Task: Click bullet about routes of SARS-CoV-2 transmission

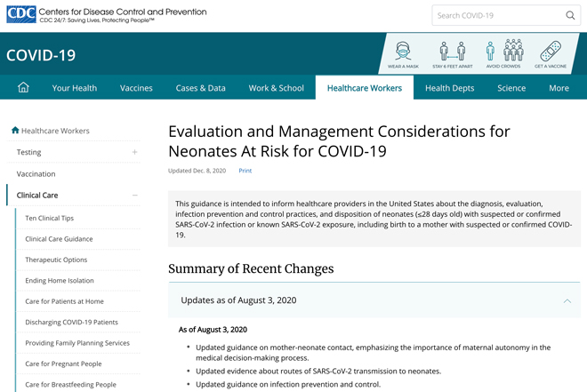Action: (x=318, y=371)
